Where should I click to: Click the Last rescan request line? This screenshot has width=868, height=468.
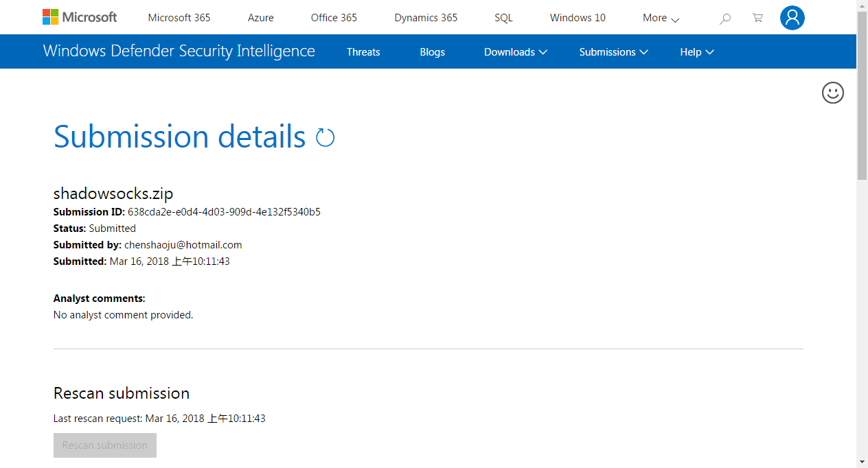click(159, 419)
